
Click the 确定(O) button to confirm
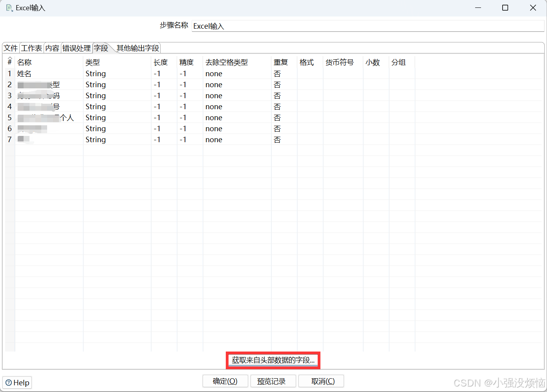(225, 381)
